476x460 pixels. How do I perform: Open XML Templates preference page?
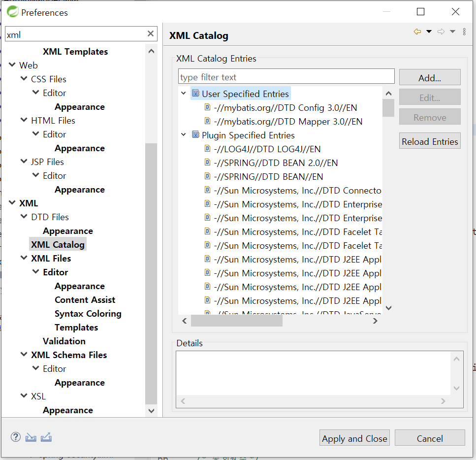click(75, 51)
